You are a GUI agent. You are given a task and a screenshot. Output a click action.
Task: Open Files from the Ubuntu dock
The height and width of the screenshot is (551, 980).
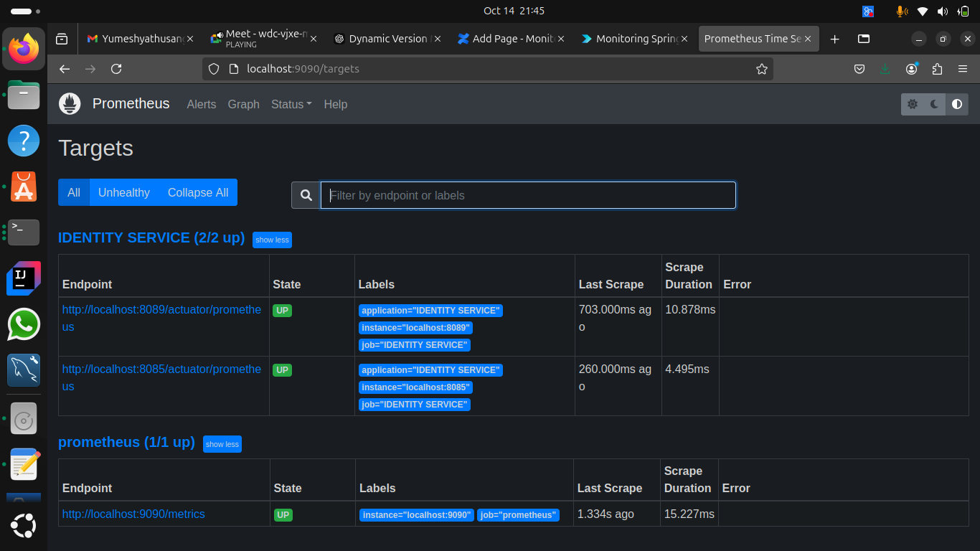24,94
